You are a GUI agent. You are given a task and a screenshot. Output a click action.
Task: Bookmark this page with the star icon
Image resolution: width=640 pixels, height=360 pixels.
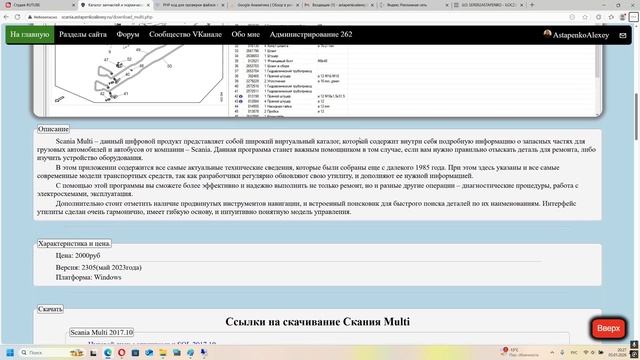585,17
